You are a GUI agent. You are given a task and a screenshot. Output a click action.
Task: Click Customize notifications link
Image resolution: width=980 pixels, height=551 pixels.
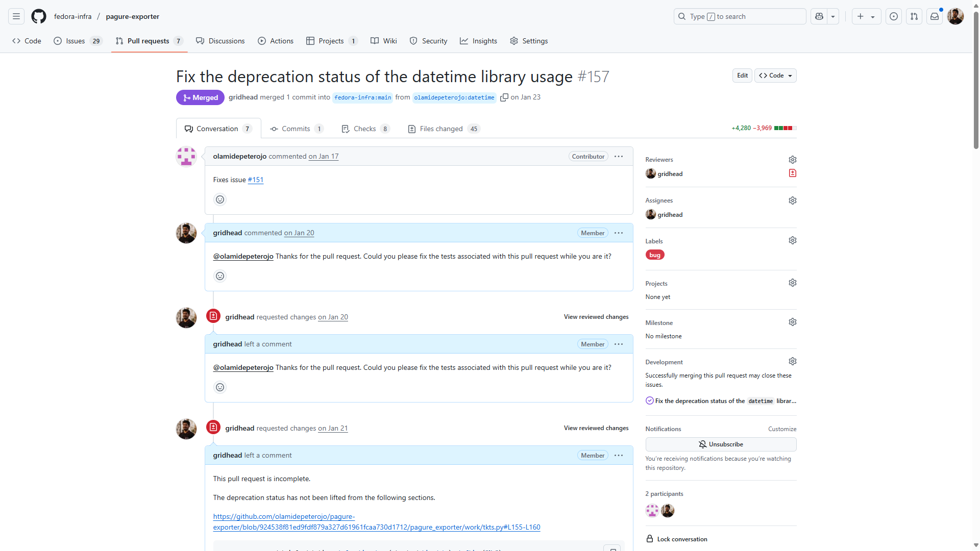tap(782, 429)
